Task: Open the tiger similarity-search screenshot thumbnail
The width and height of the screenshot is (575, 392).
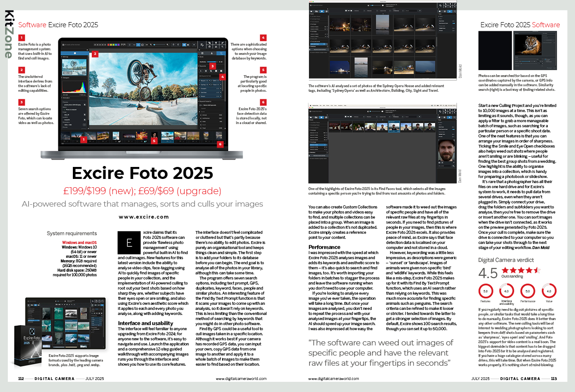Action: point(535,50)
